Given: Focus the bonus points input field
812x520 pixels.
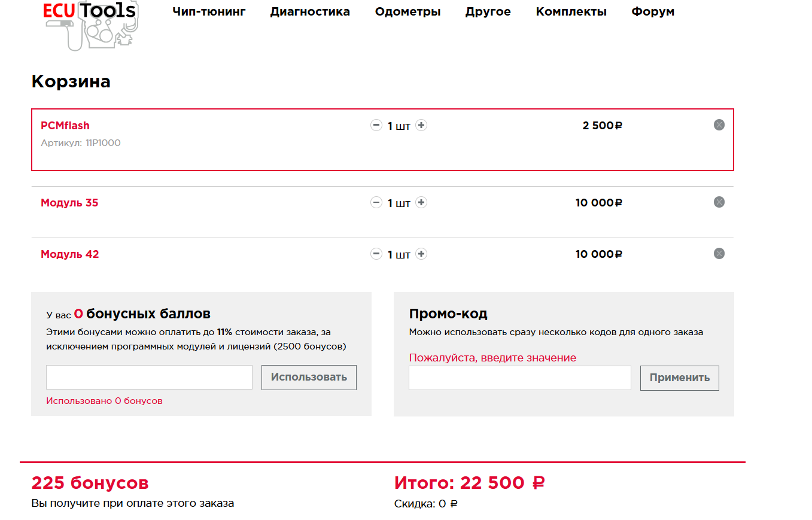Looking at the screenshot, I should 149,377.
